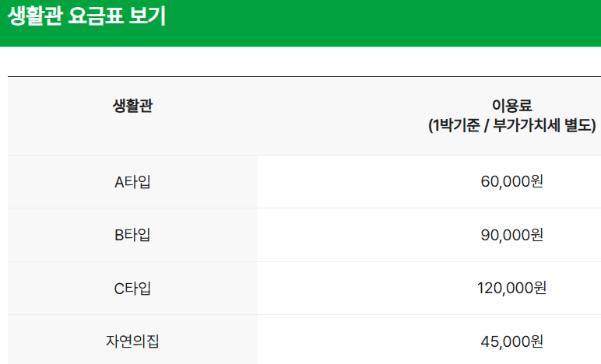Select the B타입 row label

click(132, 235)
